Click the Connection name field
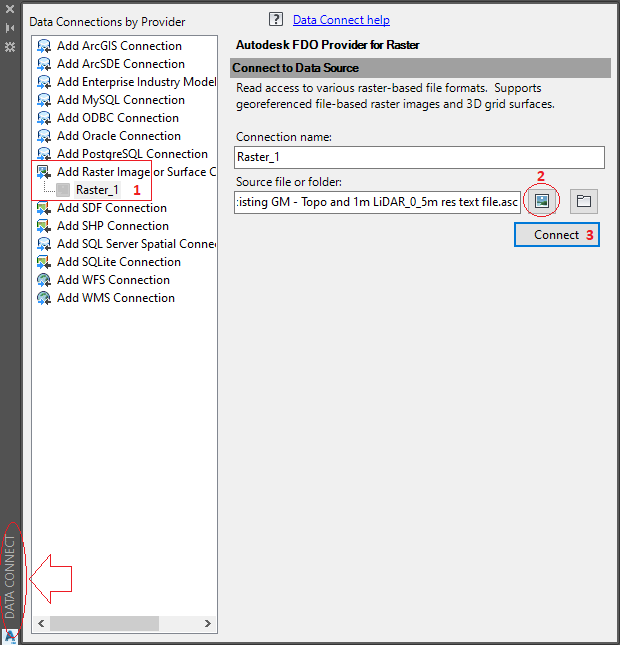The width and height of the screenshot is (620, 645). 419,157
